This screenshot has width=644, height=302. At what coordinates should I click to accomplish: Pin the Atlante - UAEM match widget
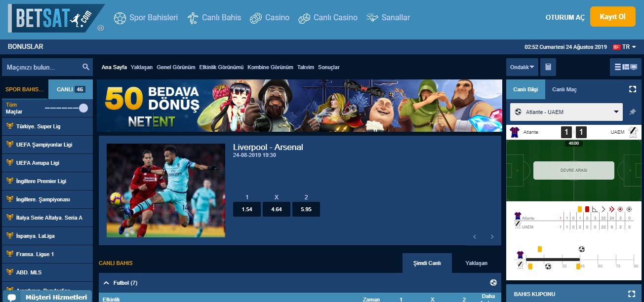pos(633,112)
